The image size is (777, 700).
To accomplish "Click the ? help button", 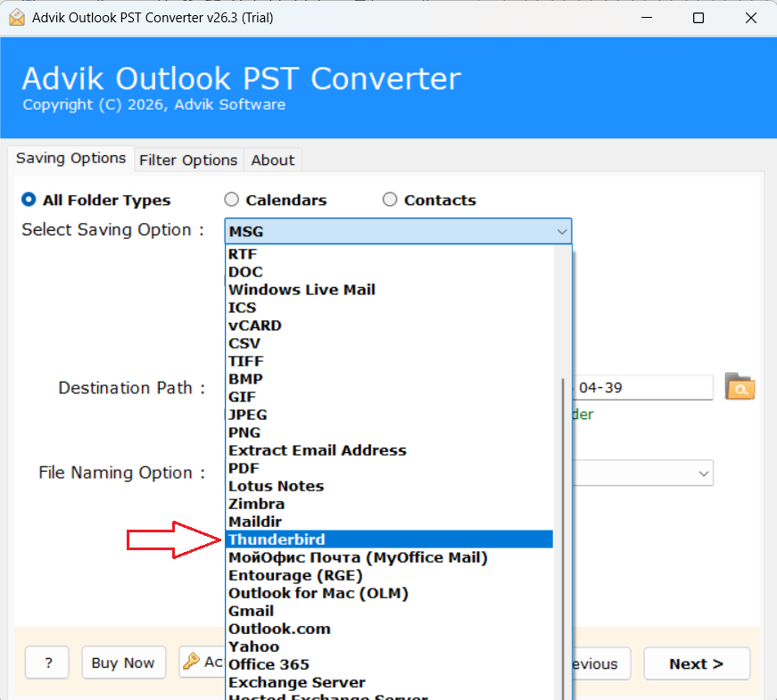I will [x=47, y=663].
